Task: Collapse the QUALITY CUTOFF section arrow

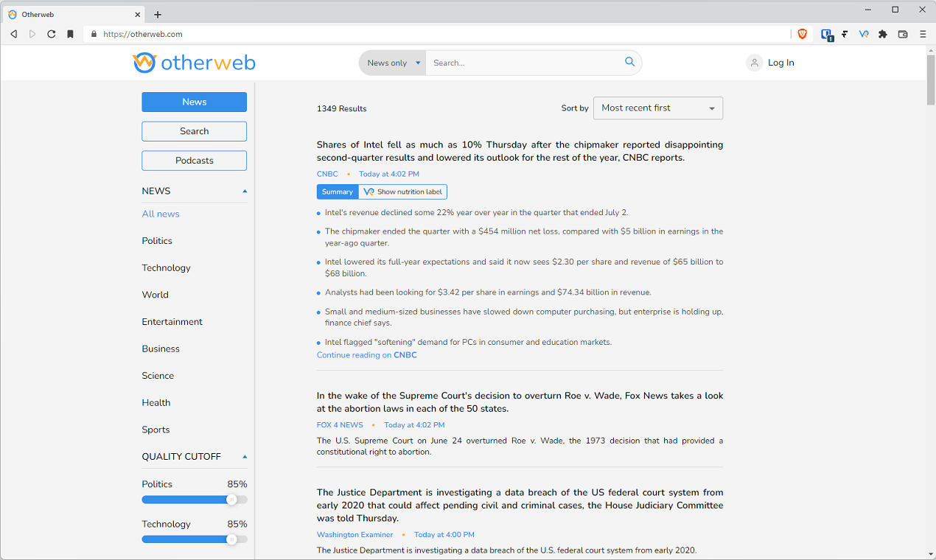Action: pos(245,457)
